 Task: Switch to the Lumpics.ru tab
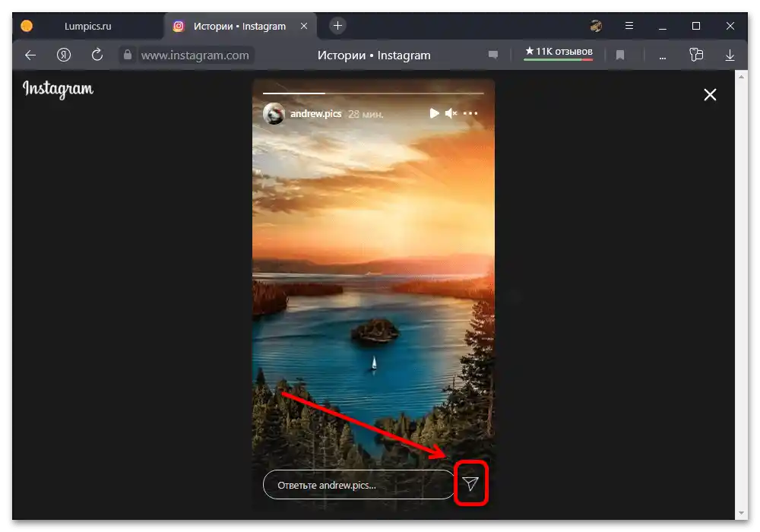click(x=87, y=26)
